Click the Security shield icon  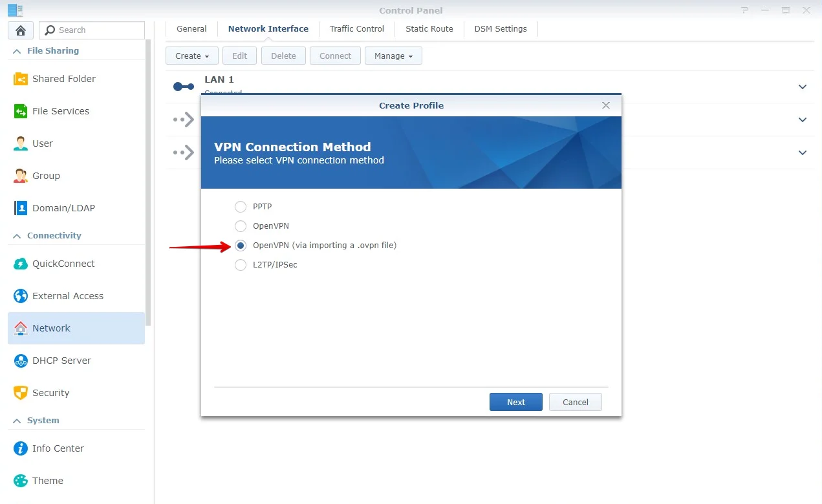tap(21, 393)
